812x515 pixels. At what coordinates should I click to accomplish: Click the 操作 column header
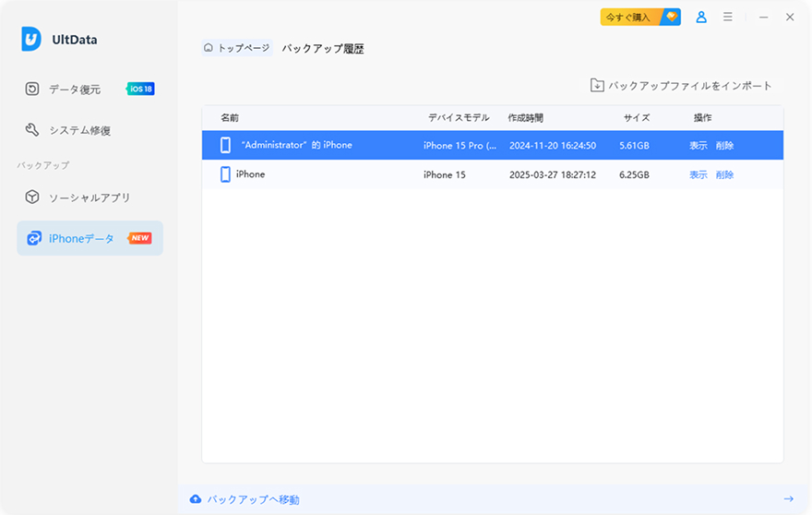click(703, 117)
